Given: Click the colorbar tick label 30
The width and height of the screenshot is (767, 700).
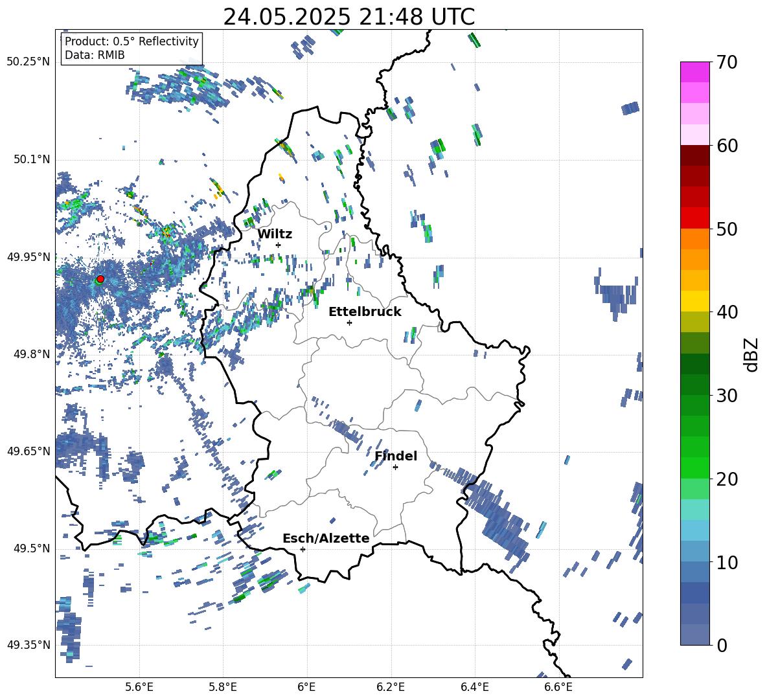Looking at the screenshot, I should pyautogui.click(x=727, y=396).
